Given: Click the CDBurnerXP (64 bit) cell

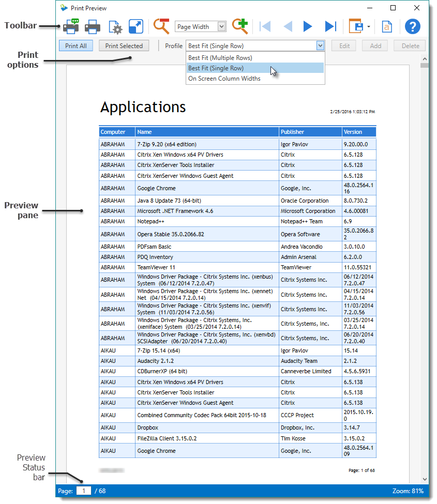Looking at the screenshot, I should 207,371.
